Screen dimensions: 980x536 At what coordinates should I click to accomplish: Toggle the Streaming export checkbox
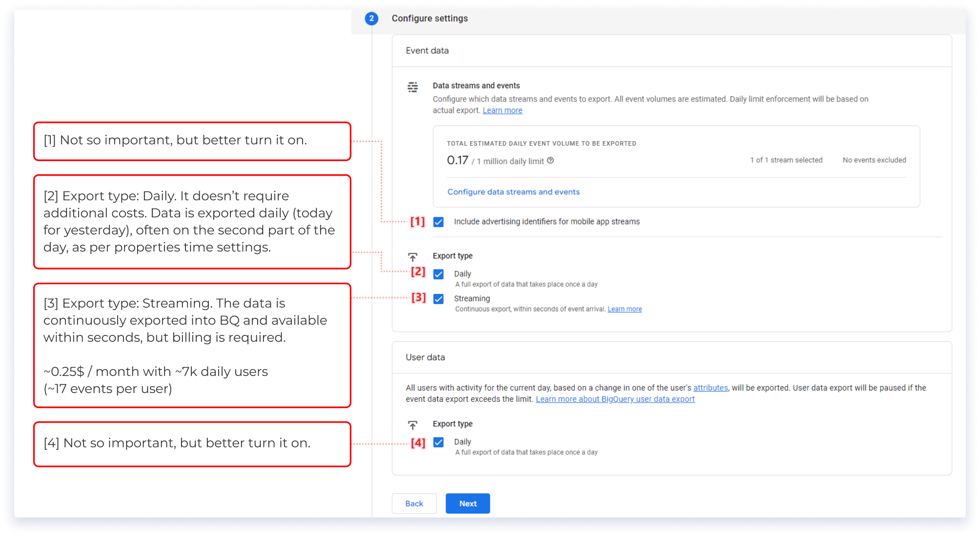pos(439,299)
